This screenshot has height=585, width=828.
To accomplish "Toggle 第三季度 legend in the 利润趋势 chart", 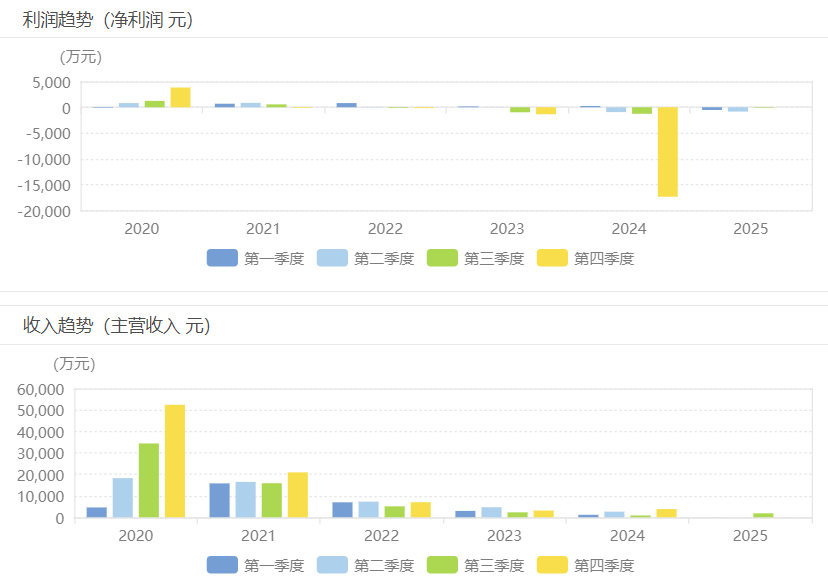I will click(x=475, y=258).
